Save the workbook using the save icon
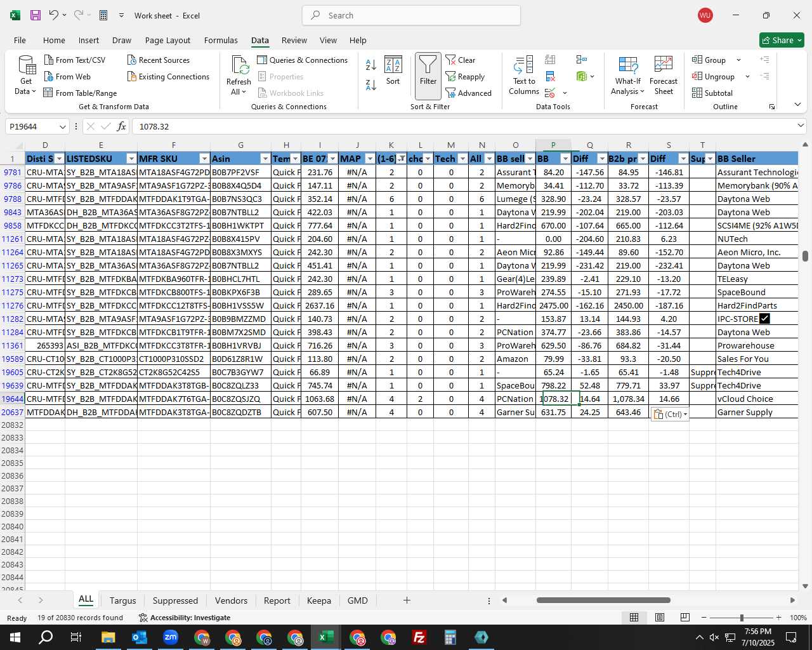Screen dimensions: 812x650 tap(36, 15)
